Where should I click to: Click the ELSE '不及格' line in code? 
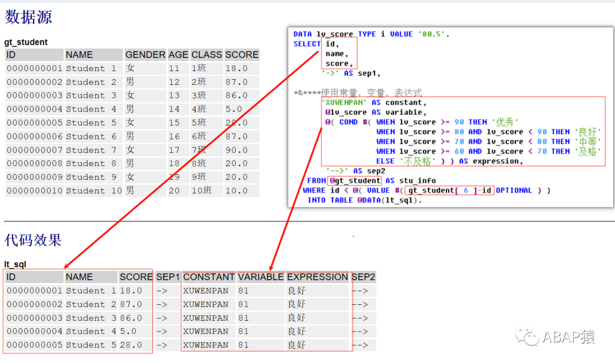point(449,162)
